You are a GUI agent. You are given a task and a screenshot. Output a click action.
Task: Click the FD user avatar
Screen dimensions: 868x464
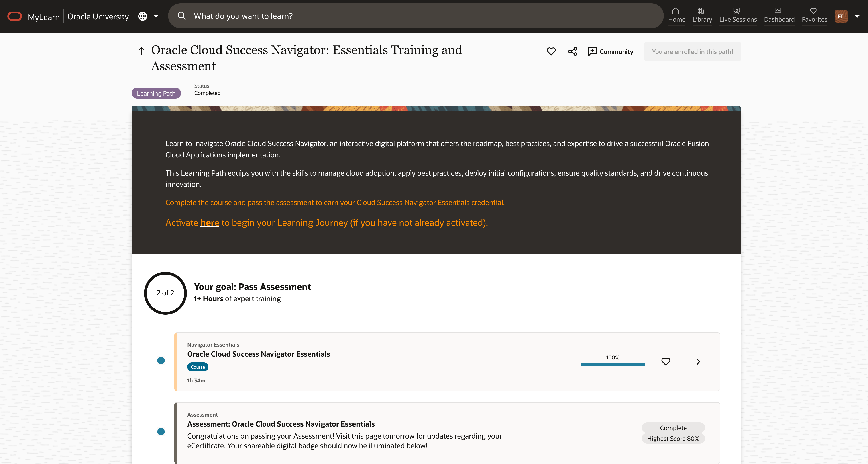point(841,16)
